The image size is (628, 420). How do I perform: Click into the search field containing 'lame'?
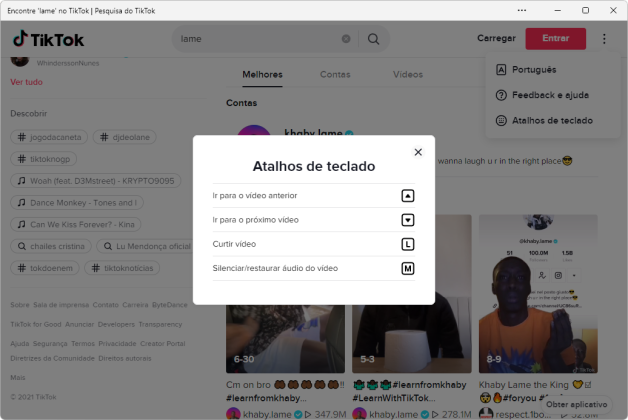(x=258, y=39)
